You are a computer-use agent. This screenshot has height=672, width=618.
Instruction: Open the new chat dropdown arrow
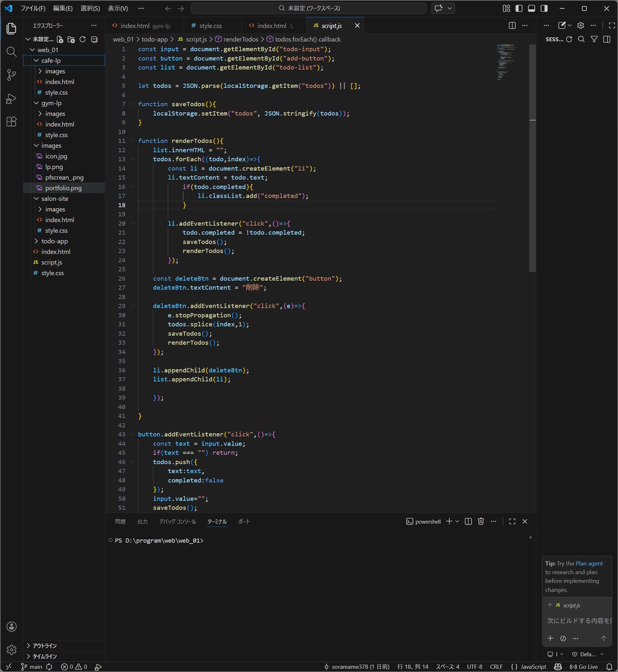(x=570, y=25)
